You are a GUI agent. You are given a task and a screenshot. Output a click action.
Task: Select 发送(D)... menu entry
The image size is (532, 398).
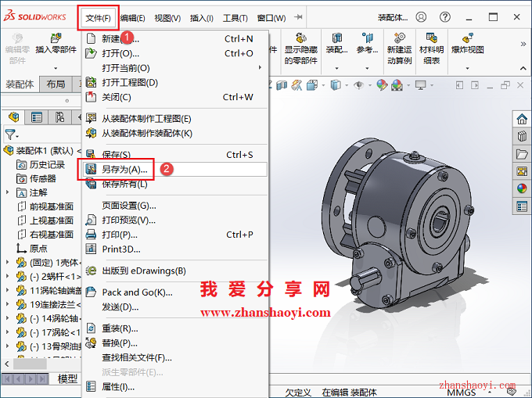point(175,307)
